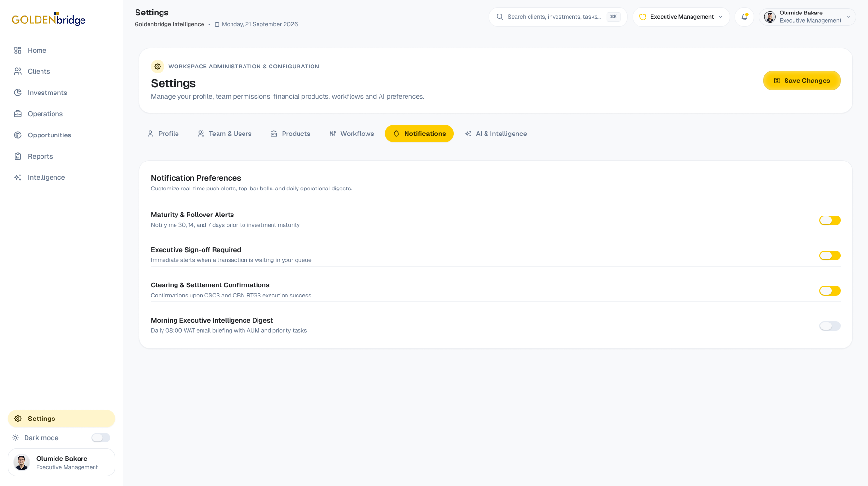868x486 pixels.
Task: Open Investments from the sidebar
Action: 61,93
